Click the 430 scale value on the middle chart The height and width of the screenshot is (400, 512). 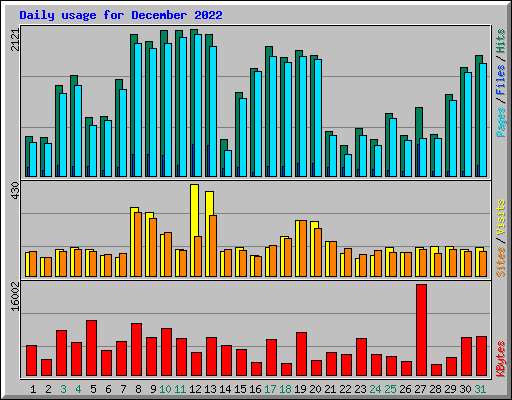(15, 191)
